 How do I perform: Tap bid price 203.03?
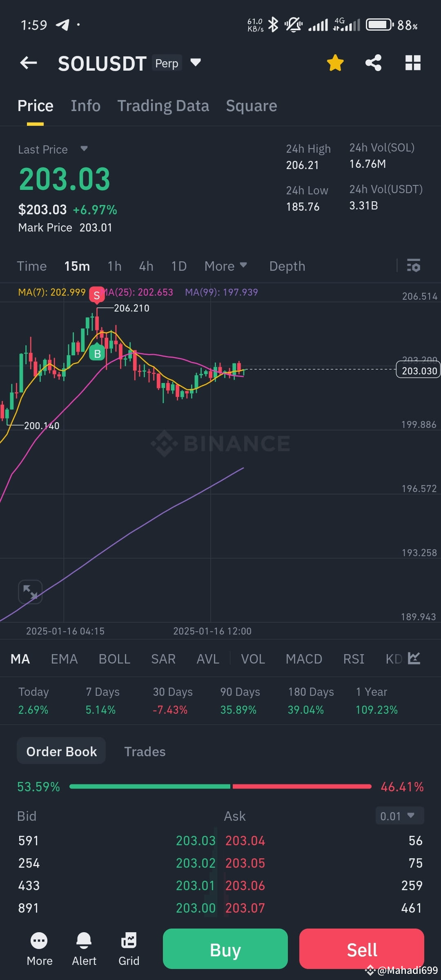pos(196,840)
